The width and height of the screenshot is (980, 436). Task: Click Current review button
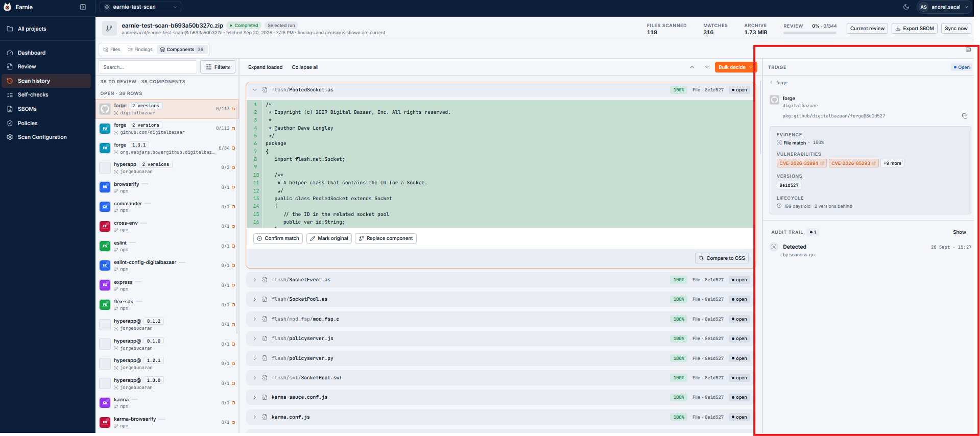click(867, 29)
